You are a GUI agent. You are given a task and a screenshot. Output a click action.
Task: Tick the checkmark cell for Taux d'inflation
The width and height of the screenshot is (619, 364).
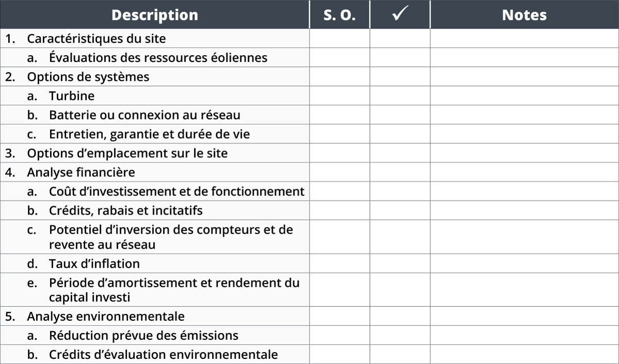coord(400,263)
